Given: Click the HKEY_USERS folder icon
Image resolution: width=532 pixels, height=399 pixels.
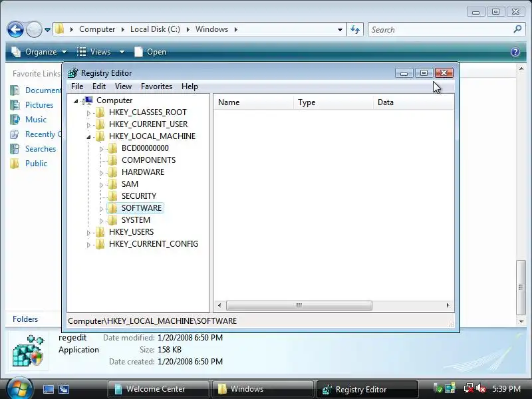Looking at the screenshot, I should click(x=100, y=232).
